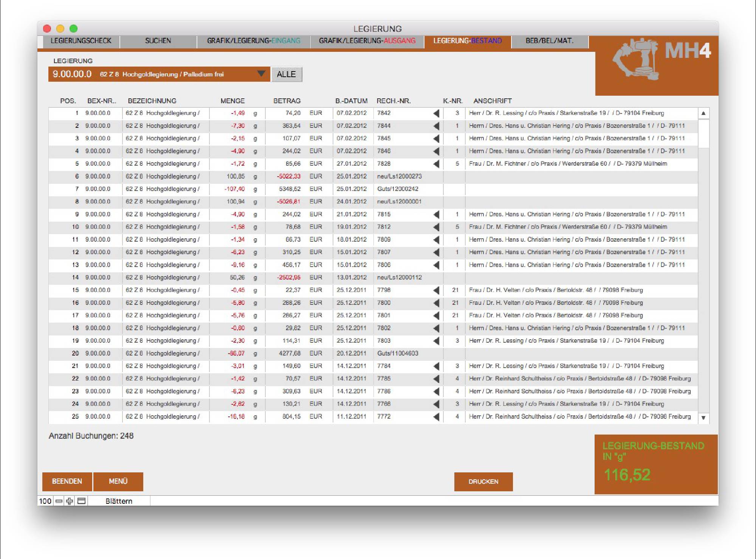Open the GRAFIK/LEGIERUNG-EINGANG tab
Image resolution: width=756 pixels, height=559 pixels.
[x=253, y=41]
